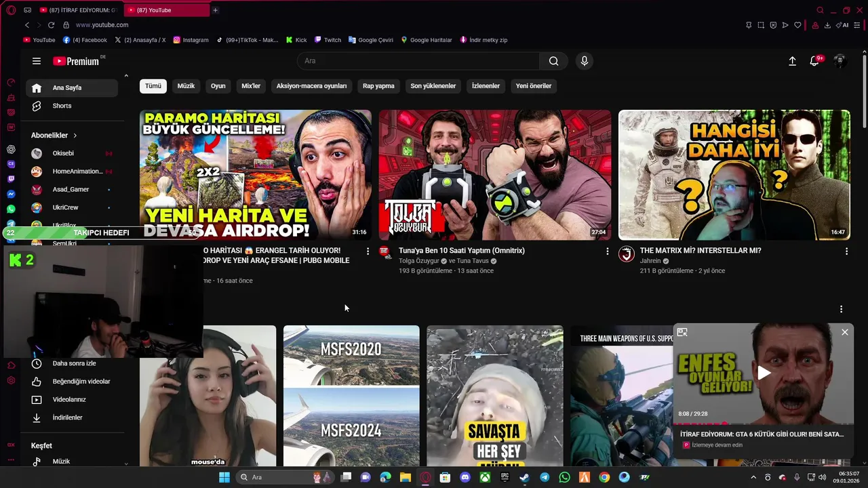
Task: Resume playback in the miniplayer
Action: 764,373
